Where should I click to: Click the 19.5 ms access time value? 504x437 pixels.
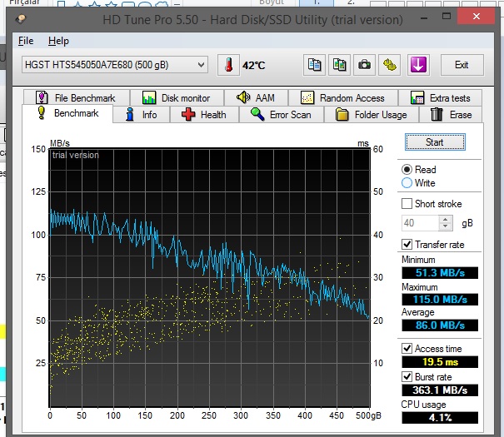[440, 362]
